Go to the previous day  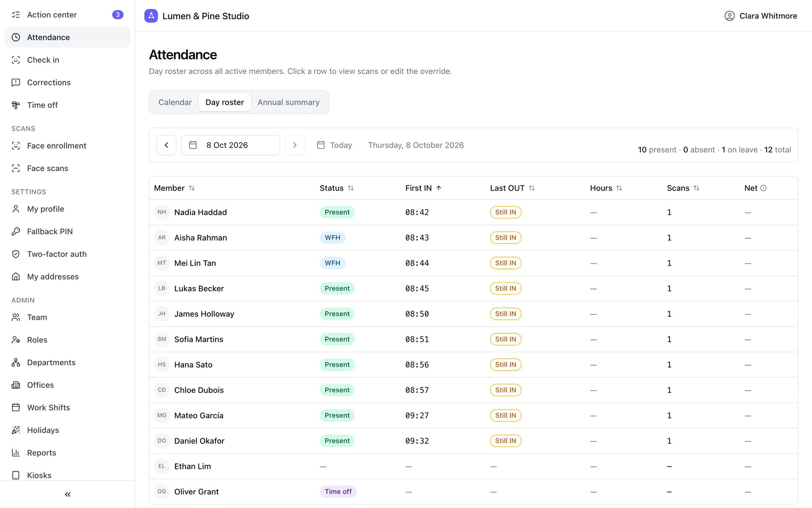(166, 145)
